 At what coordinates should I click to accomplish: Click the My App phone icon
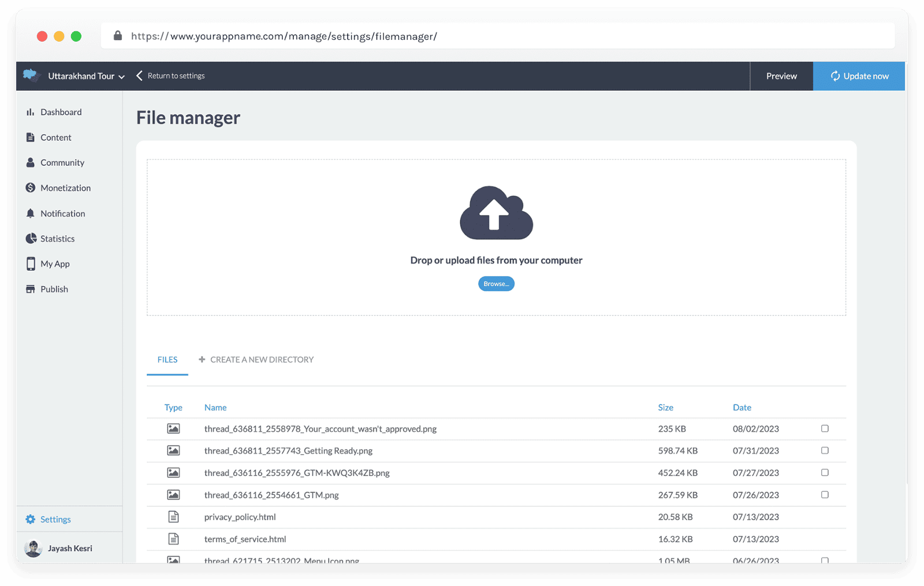pos(31,264)
